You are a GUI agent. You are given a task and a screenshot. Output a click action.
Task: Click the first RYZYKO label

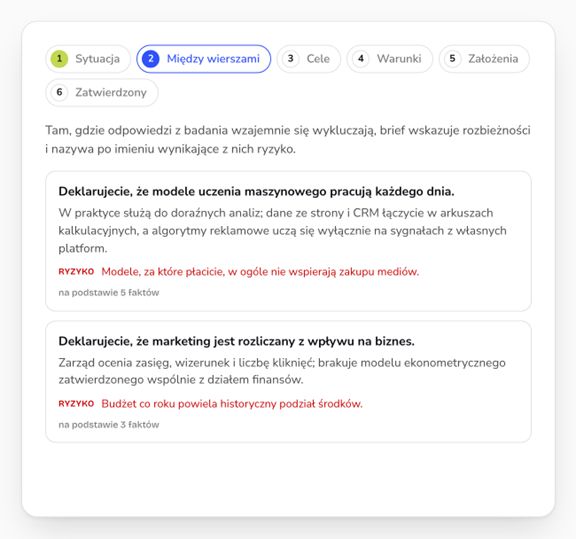(x=76, y=272)
